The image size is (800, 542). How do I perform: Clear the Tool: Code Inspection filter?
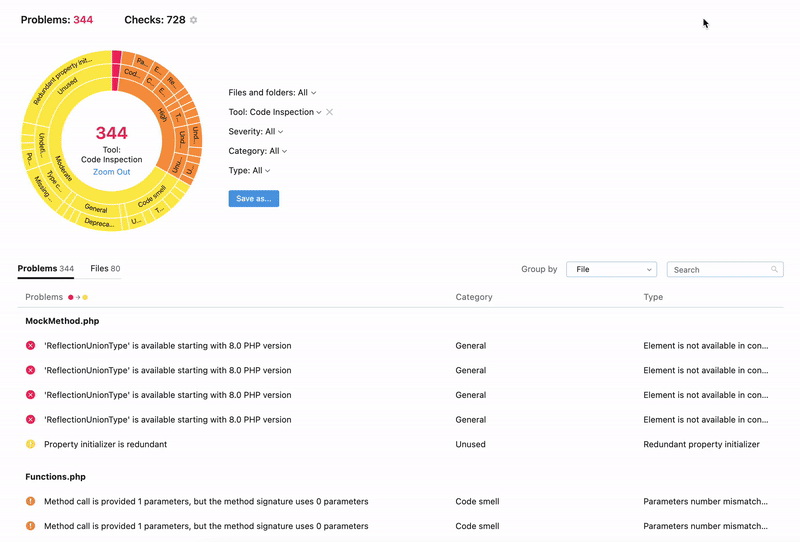pos(330,112)
